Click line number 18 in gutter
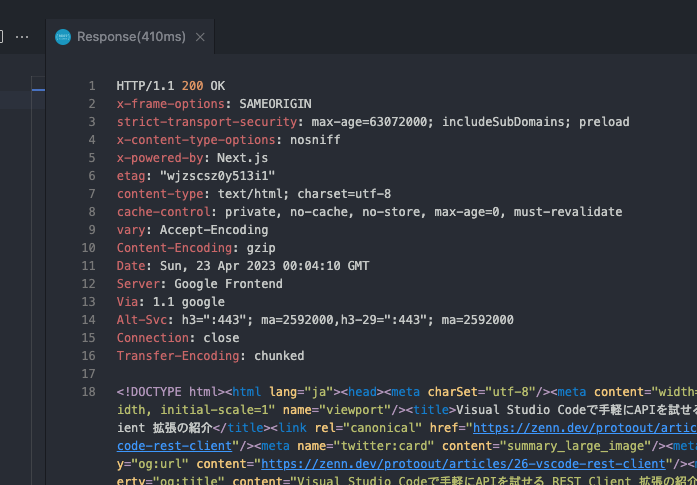The height and width of the screenshot is (485, 697). click(88, 392)
